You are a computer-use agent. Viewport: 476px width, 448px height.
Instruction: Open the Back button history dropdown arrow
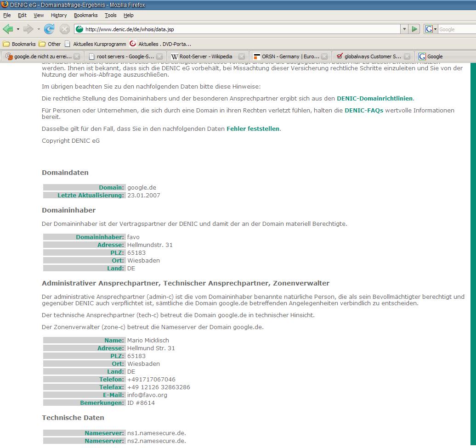coord(18,29)
